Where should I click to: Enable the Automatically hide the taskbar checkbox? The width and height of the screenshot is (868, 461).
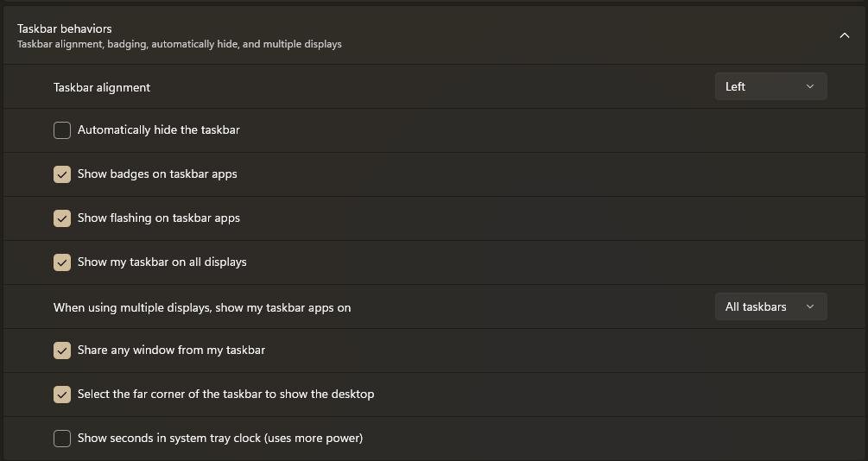62,130
